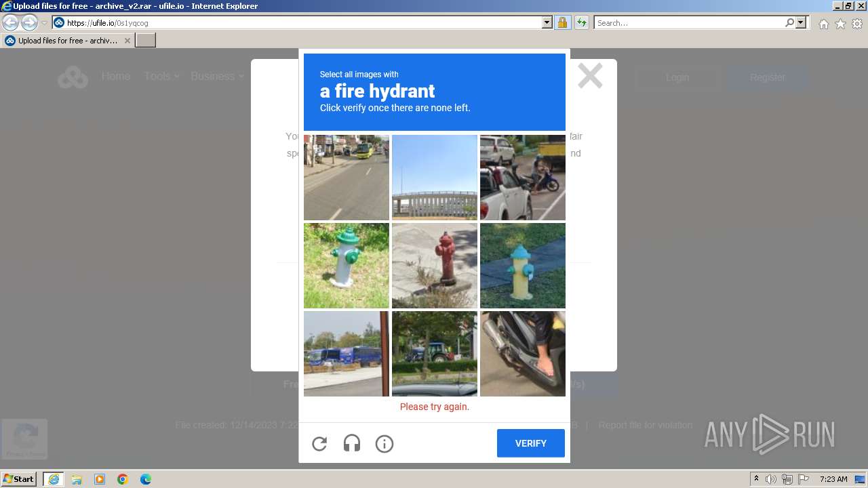Viewport: 868px width, 488px height.
Task: Close the Upload files for free tab
Action: pos(127,41)
